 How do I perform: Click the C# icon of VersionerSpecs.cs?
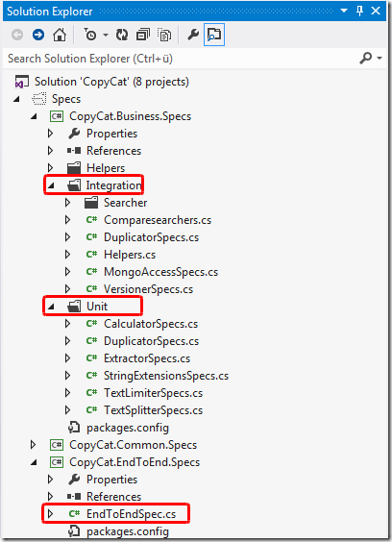click(x=91, y=288)
